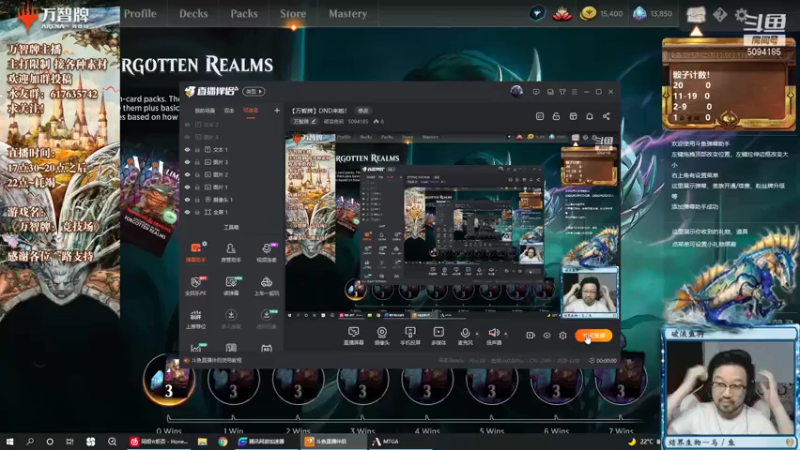Expand the speaker volume arrow
Screen dimensions: 800x450
coord(506,334)
